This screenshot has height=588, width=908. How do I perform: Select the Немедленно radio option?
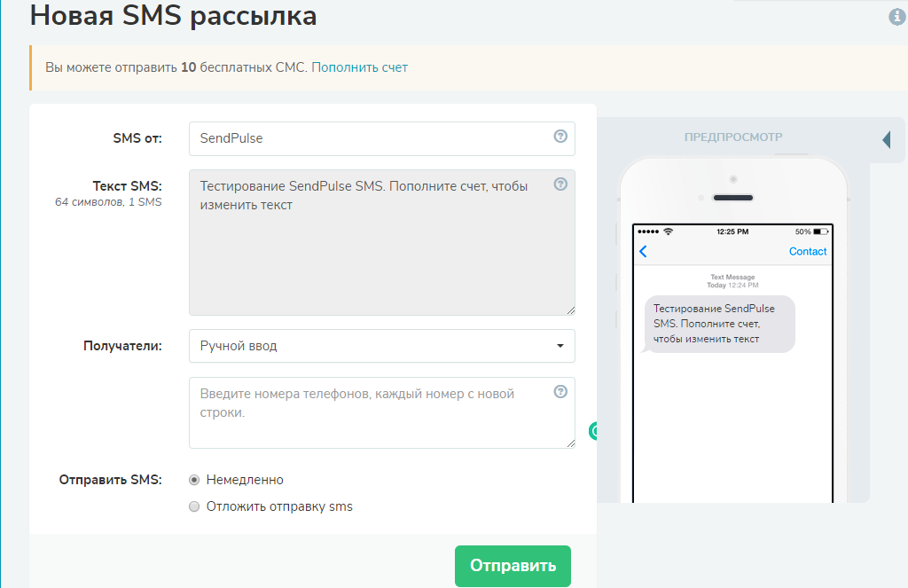click(194, 480)
